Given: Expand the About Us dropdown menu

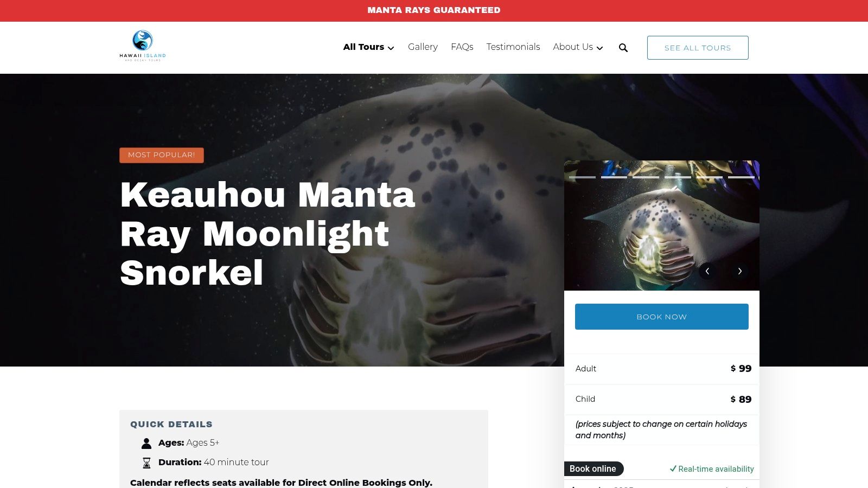Looking at the screenshot, I should click(578, 47).
